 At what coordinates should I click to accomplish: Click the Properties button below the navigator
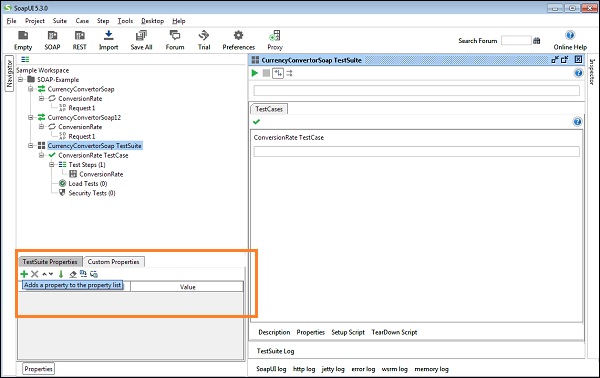point(38,369)
